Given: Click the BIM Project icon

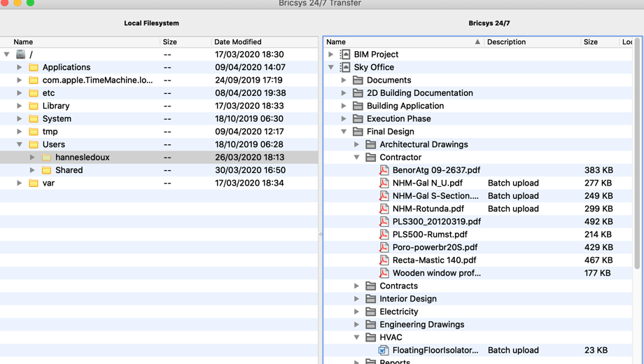Looking at the screenshot, I should point(345,55).
